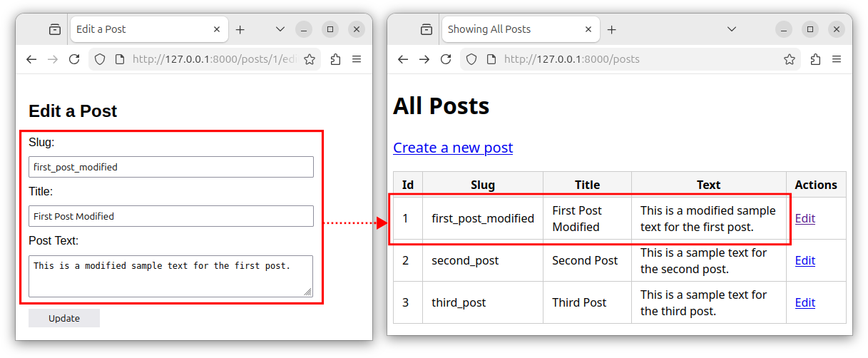868x358 pixels.
Task: Click the Second Post title cell
Action: 588,260
